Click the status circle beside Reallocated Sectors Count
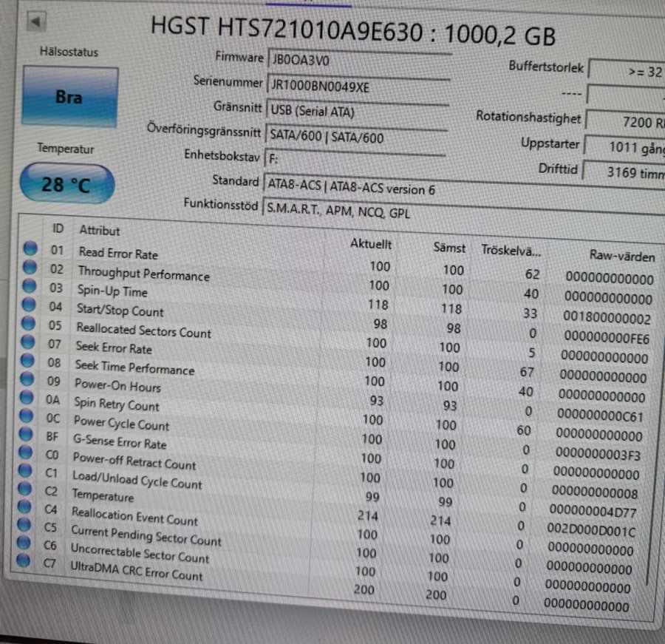The height and width of the screenshot is (644, 665). click(x=29, y=324)
